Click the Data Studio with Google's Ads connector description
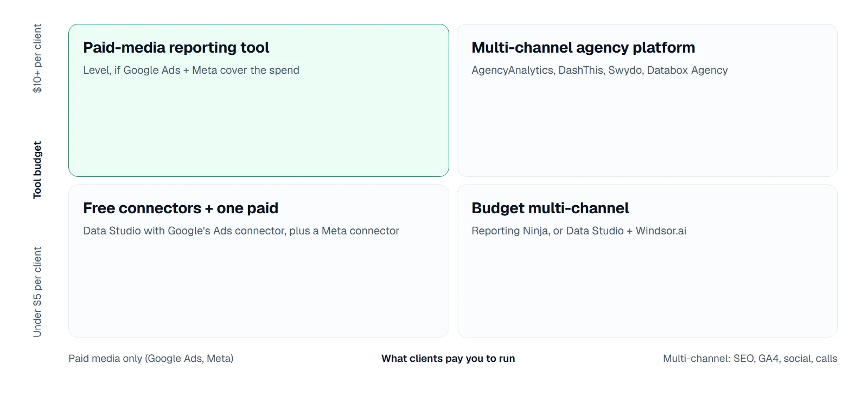 pyautogui.click(x=241, y=231)
